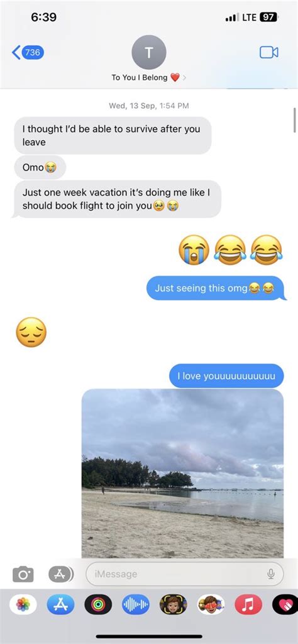Open the Photos iMessage app
298x644 pixels.
23,604
